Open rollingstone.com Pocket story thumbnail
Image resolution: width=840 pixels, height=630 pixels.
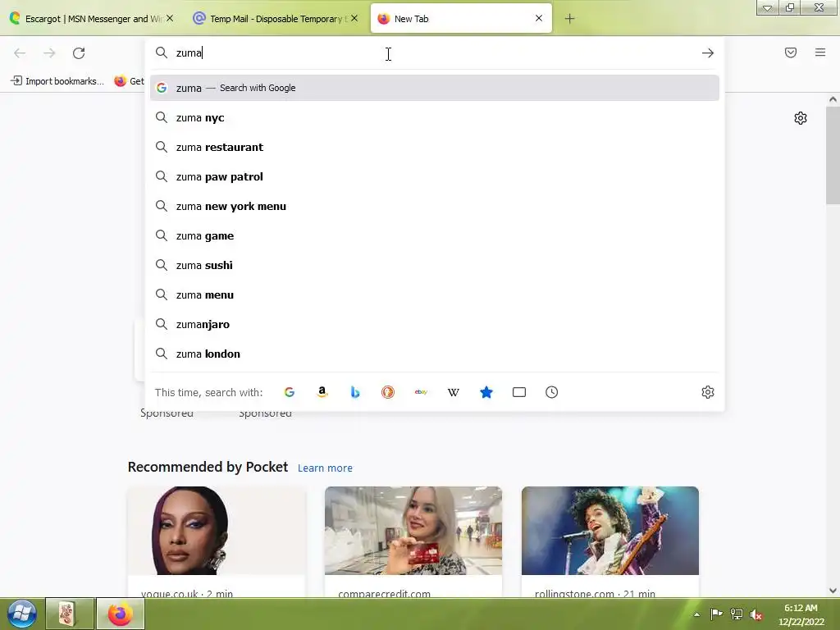(x=610, y=531)
